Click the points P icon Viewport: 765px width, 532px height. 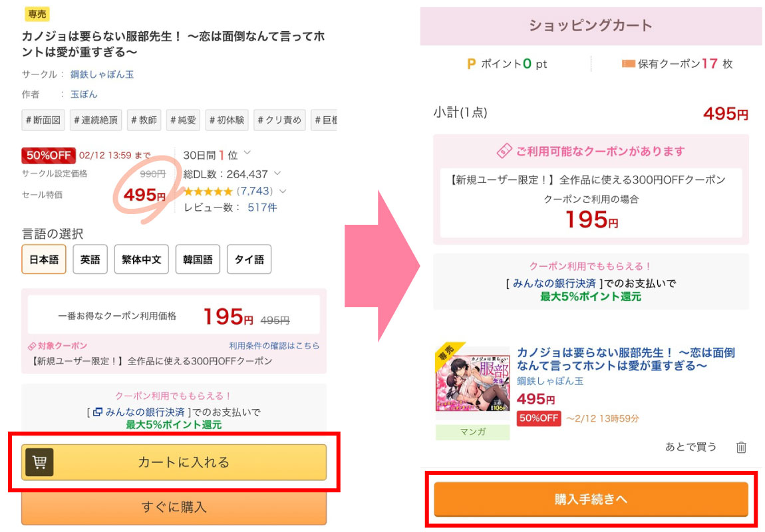[x=472, y=64]
